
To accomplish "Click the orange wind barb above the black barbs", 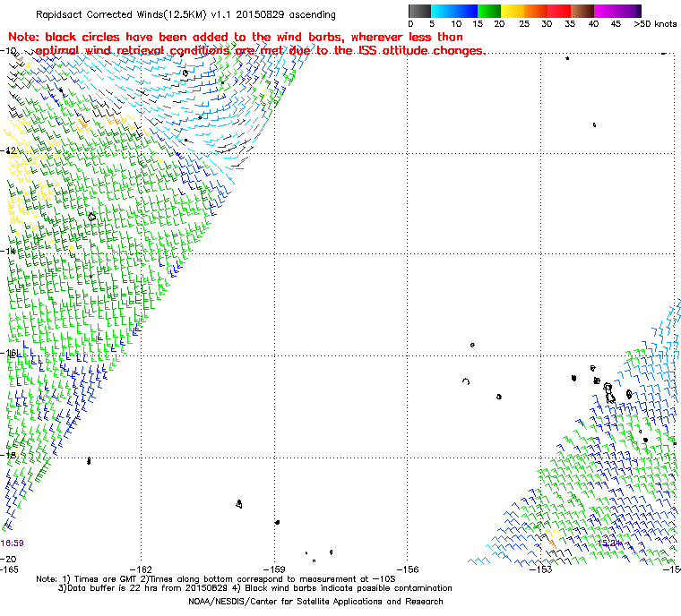I will (x=552, y=543).
